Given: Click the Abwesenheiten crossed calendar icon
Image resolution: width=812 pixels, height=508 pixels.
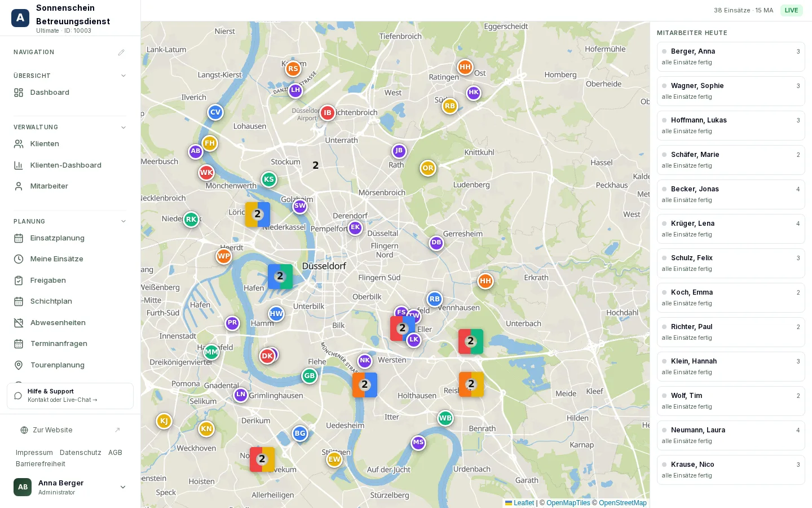Looking at the screenshot, I should tap(19, 323).
